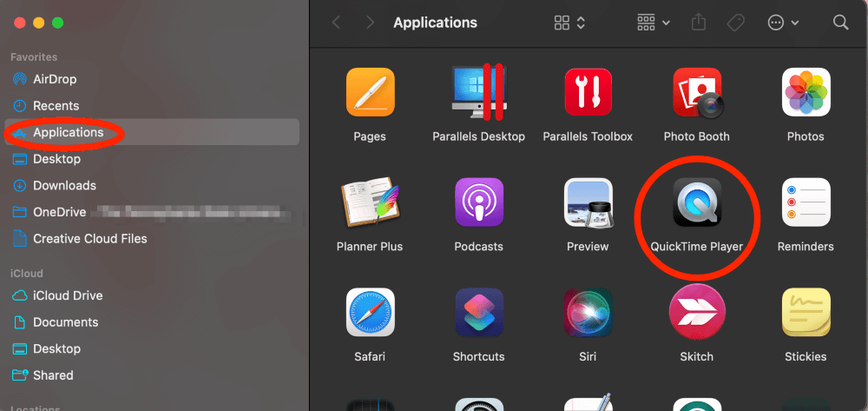
Task: Launch Safari browser icon
Action: point(370,313)
